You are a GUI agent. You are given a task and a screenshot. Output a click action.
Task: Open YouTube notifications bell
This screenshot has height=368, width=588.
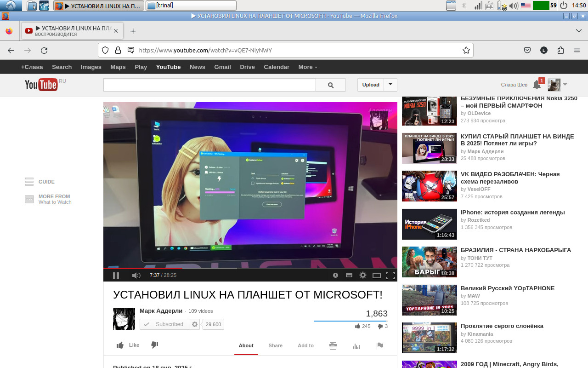537,85
